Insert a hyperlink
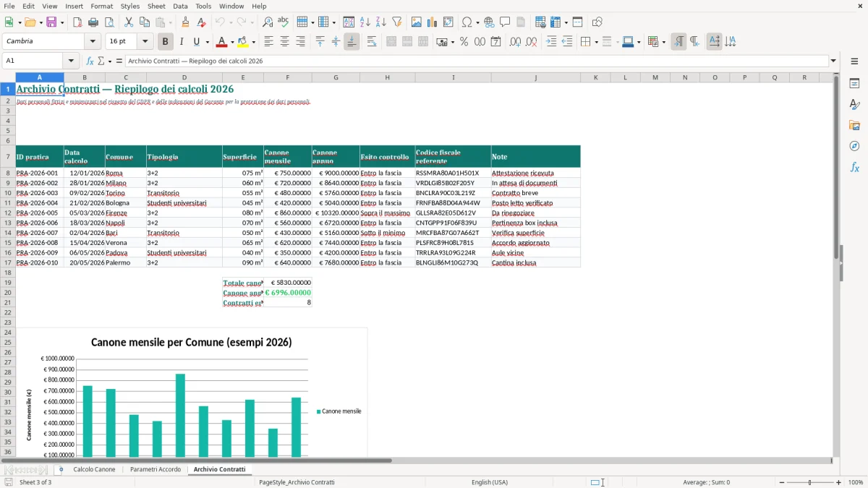868x488 pixels. 489,22
